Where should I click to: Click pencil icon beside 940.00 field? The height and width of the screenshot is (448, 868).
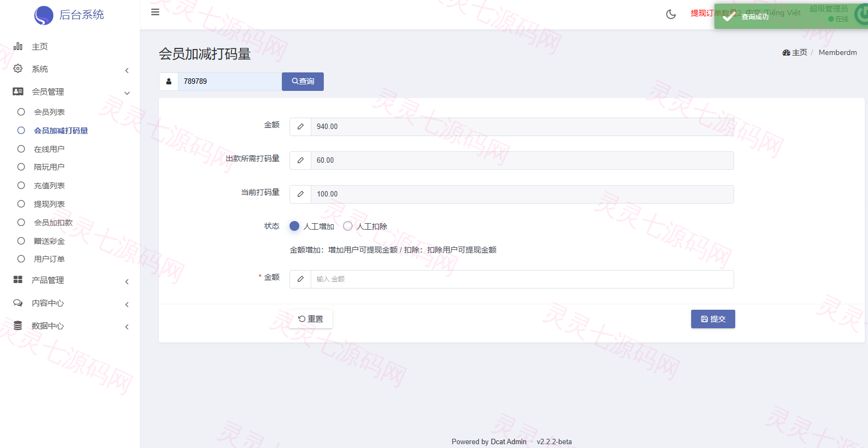[x=300, y=127]
